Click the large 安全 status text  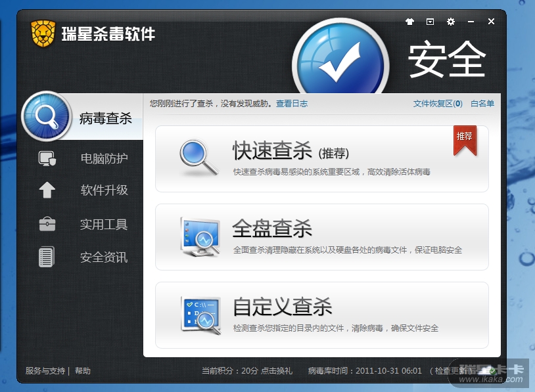[x=447, y=58]
